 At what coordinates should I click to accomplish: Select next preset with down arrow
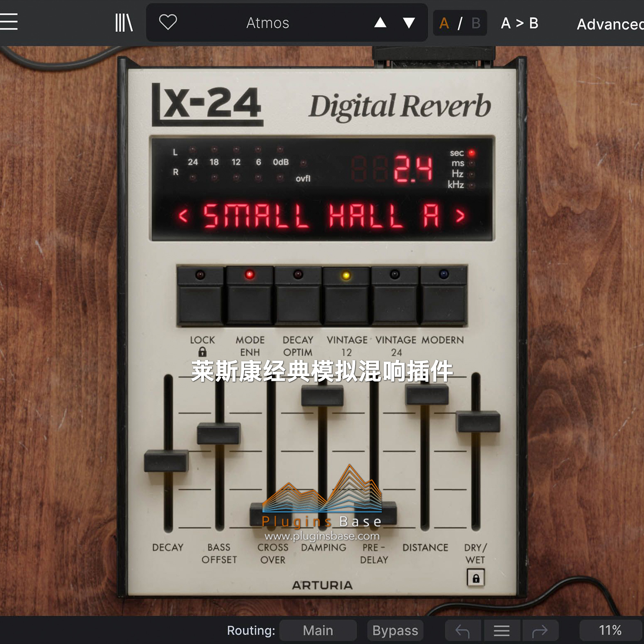(409, 23)
